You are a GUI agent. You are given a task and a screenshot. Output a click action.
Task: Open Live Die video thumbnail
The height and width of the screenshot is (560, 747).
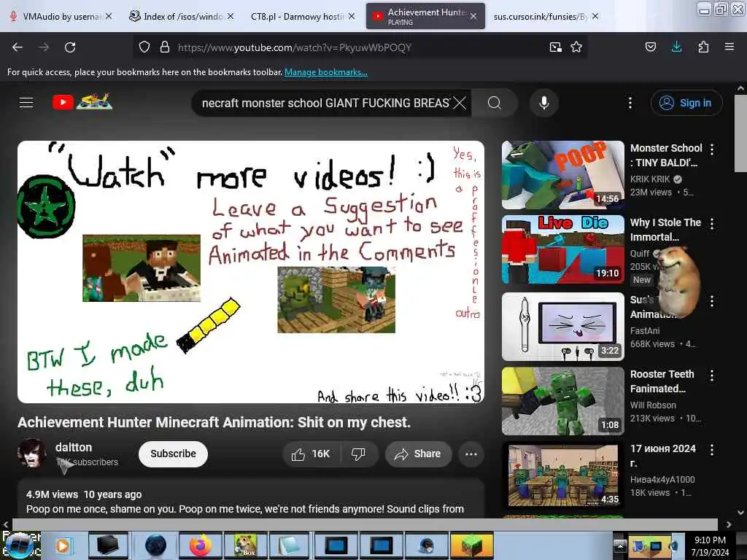[x=562, y=249]
